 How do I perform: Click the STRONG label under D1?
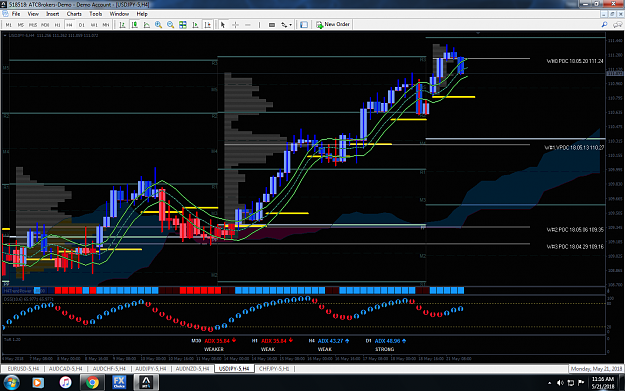(x=384, y=350)
